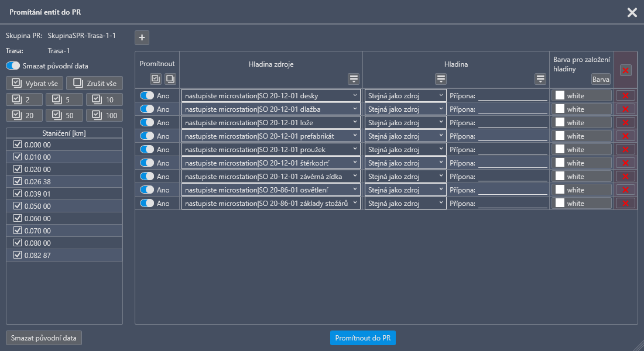Select every 50th station button
Viewport: 644px width, 351px height.
pyautogui.click(x=64, y=115)
